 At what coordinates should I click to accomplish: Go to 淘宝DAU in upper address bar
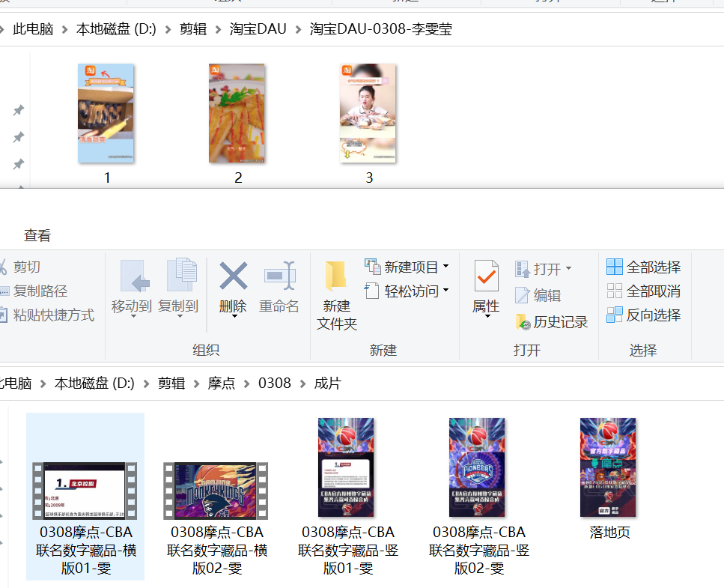[x=258, y=29]
